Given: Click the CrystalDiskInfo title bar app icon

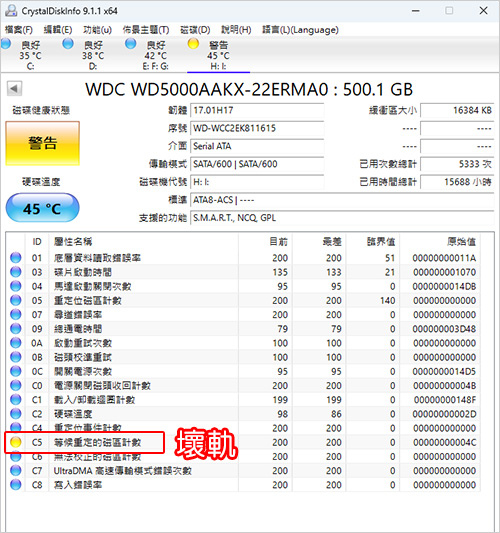Looking at the screenshot, I should tap(11, 11).
